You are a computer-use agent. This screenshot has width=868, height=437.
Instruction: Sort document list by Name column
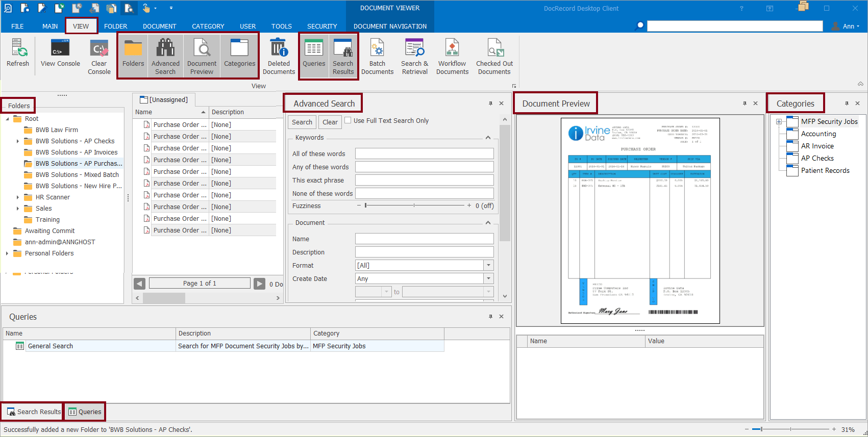170,112
